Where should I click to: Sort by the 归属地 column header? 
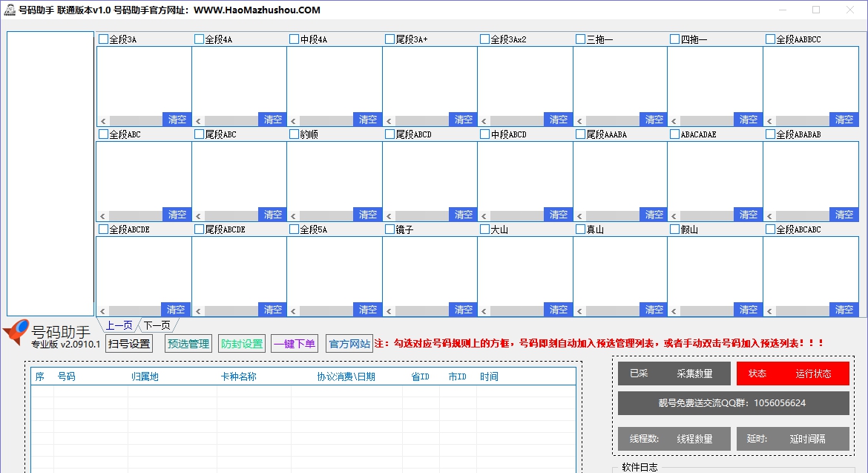point(145,376)
